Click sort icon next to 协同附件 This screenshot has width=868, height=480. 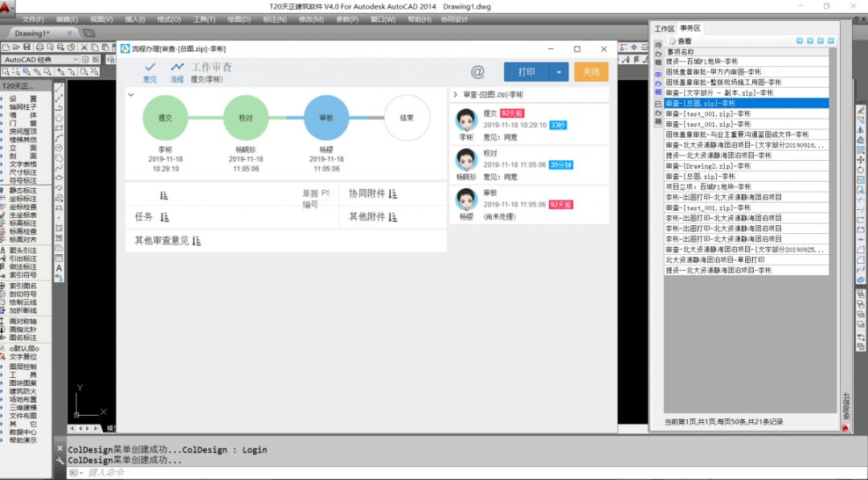tap(393, 194)
